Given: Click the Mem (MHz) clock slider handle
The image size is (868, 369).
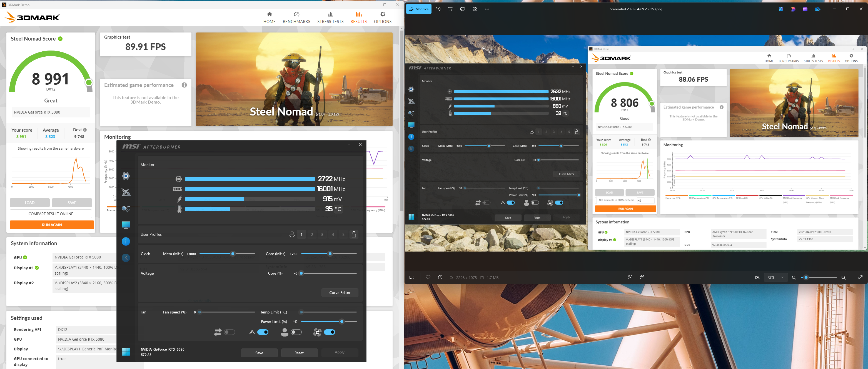Looking at the screenshot, I should point(233,254).
